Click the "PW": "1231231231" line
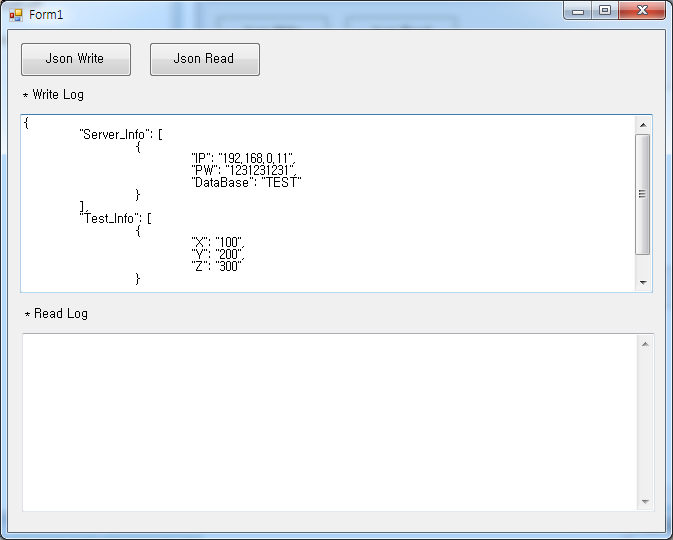The height and width of the screenshot is (540, 673). [x=244, y=170]
